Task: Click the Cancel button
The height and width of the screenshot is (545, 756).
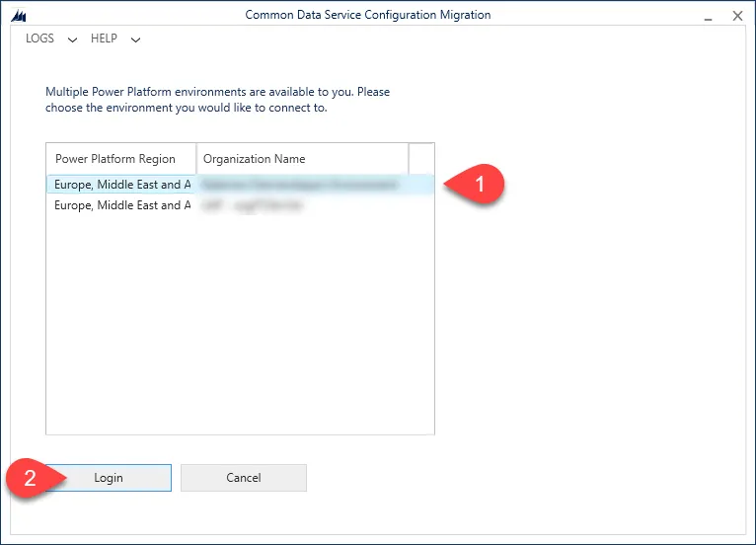Action: pyautogui.click(x=244, y=478)
